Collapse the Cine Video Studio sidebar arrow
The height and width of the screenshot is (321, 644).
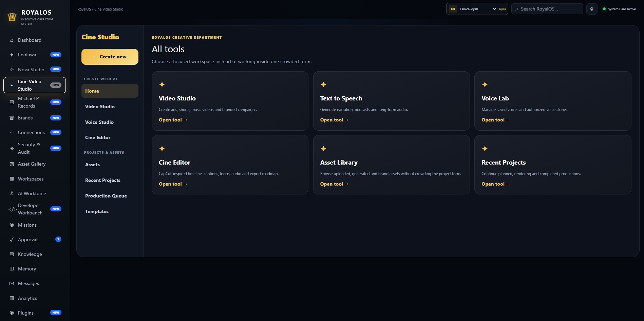[x=12, y=85]
